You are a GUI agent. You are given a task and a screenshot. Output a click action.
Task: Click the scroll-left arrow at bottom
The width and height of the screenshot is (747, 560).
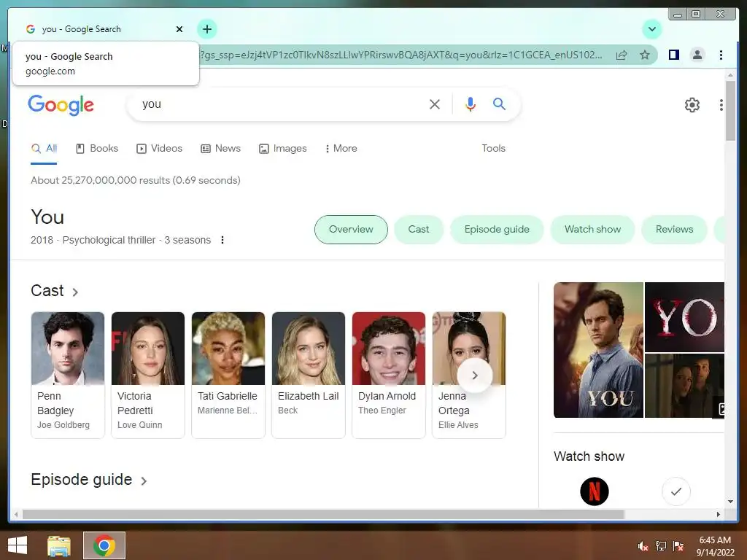(16, 514)
